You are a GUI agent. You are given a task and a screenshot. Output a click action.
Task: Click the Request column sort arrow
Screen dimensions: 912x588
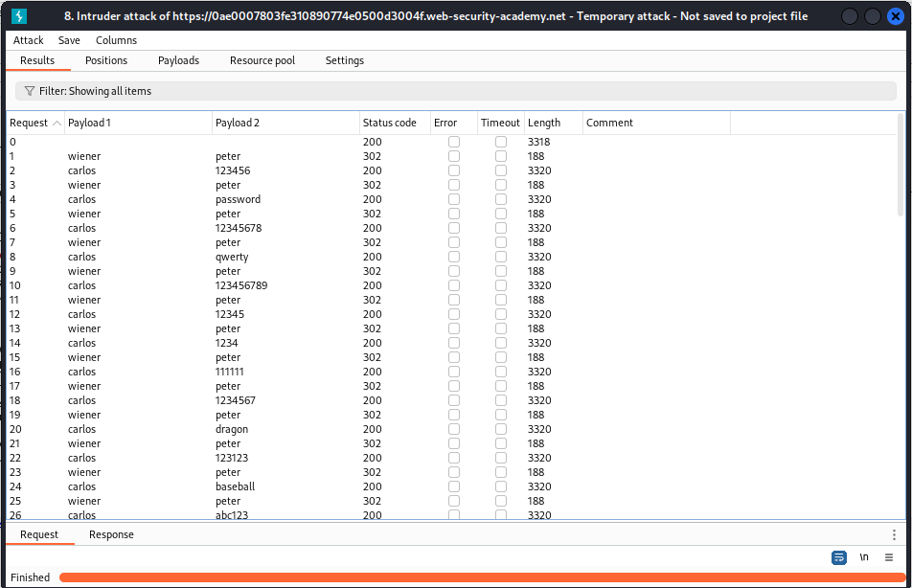[x=57, y=123]
